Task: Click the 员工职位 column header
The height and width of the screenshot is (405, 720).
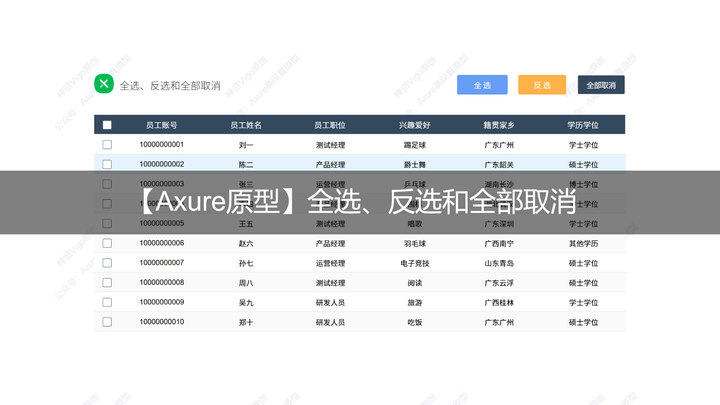Action: click(330, 125)
